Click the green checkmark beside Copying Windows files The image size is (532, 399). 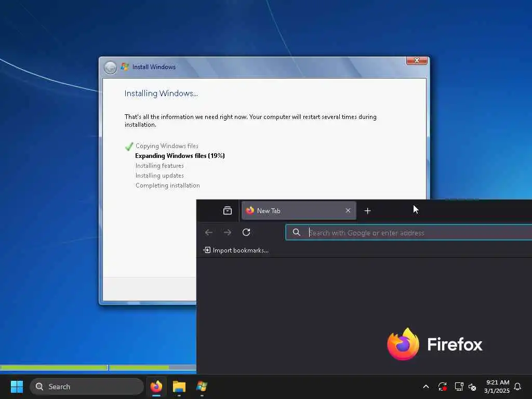(129, 146)
